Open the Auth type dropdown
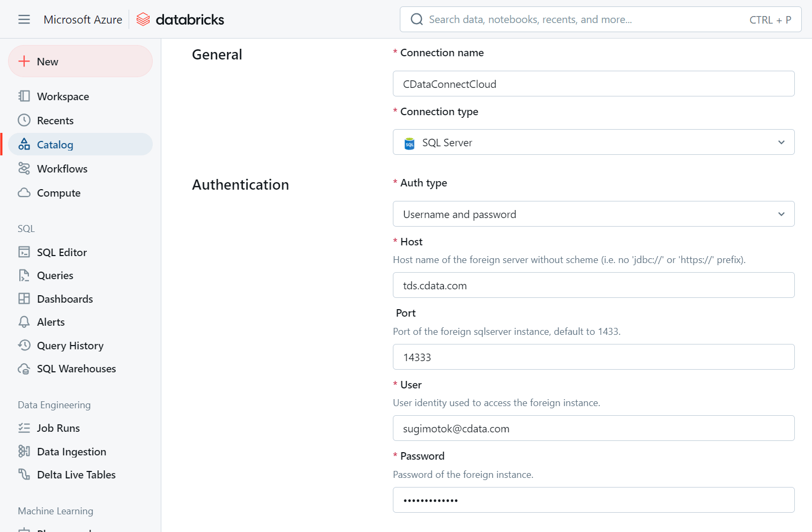 pyautogui.click(x=593, y=214)
